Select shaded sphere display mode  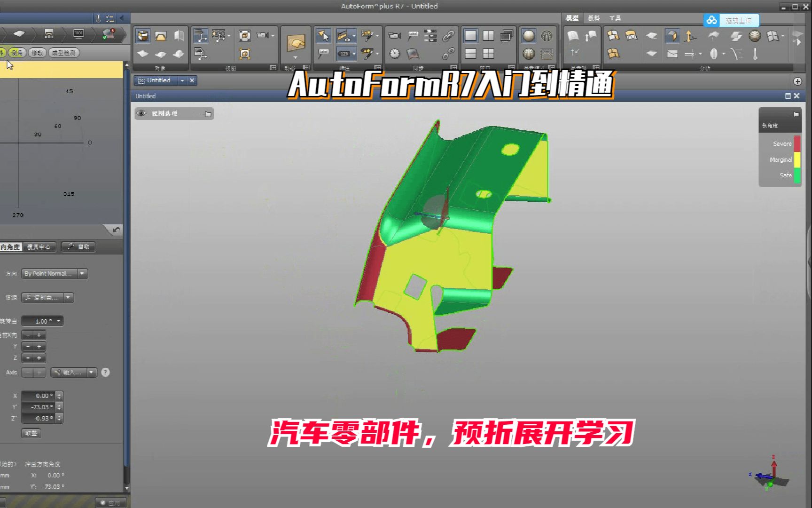pyautogui.click(x=529, y=36)
